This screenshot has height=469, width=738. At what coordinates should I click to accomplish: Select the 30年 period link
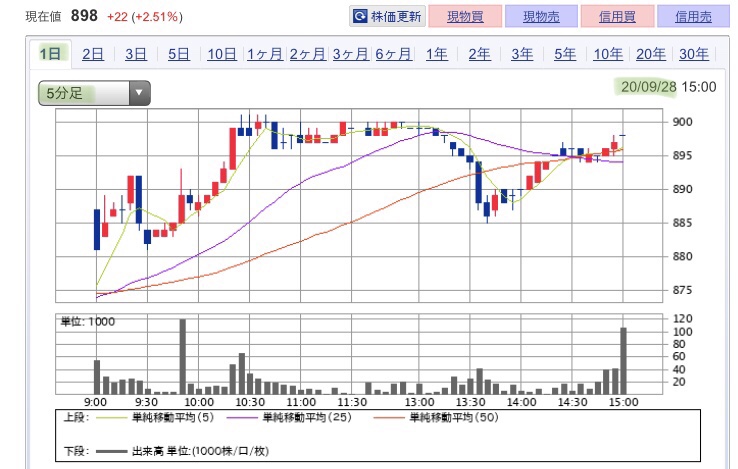click(x=694, y=54)
